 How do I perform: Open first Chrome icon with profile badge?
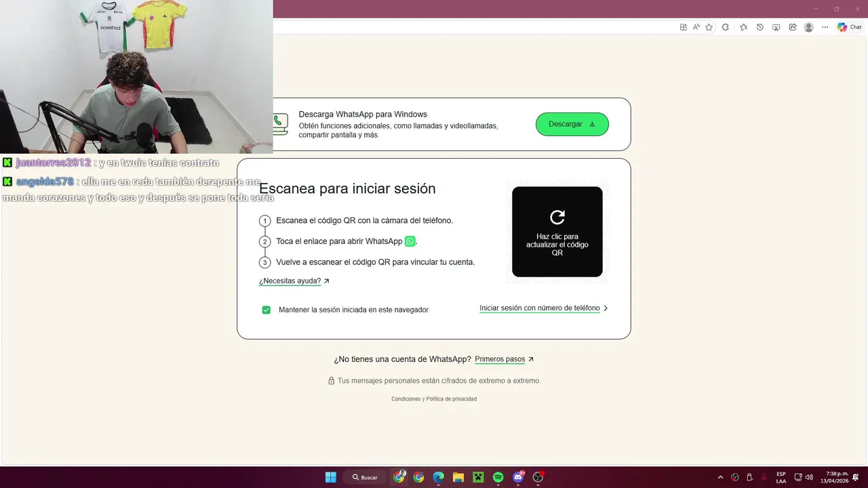click(x=399, y=477)
